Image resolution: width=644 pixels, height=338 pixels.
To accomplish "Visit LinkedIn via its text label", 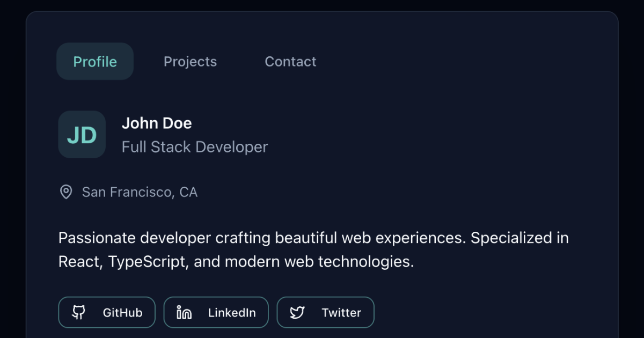I will pyautogui.click(x=232, y=312).
